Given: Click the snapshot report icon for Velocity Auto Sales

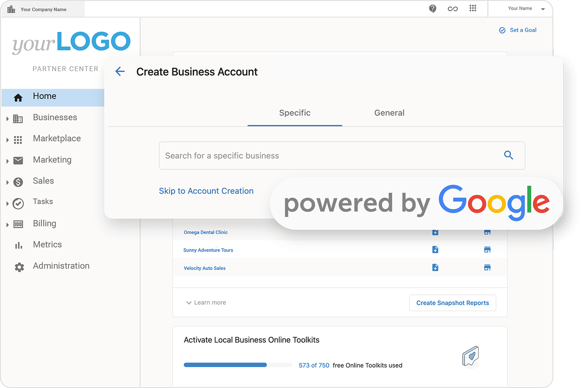Looking at the screenshot, I should pos(435,267).
